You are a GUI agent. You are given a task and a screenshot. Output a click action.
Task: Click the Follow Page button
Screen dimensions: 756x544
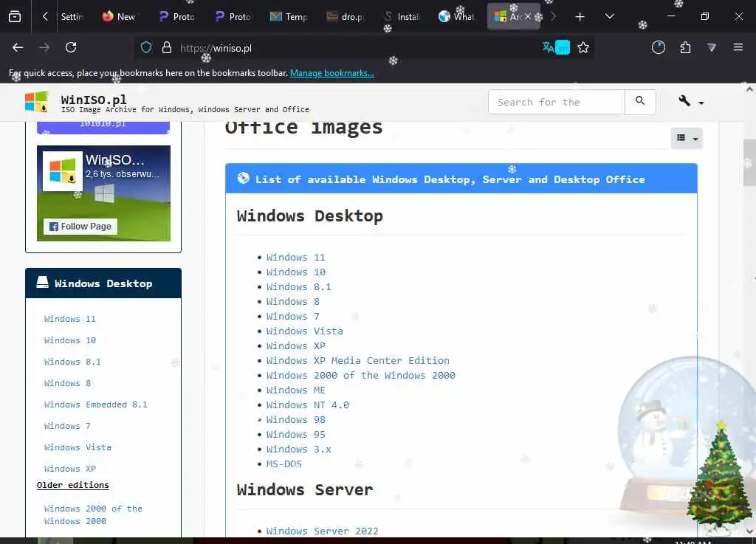pos(80,227)
